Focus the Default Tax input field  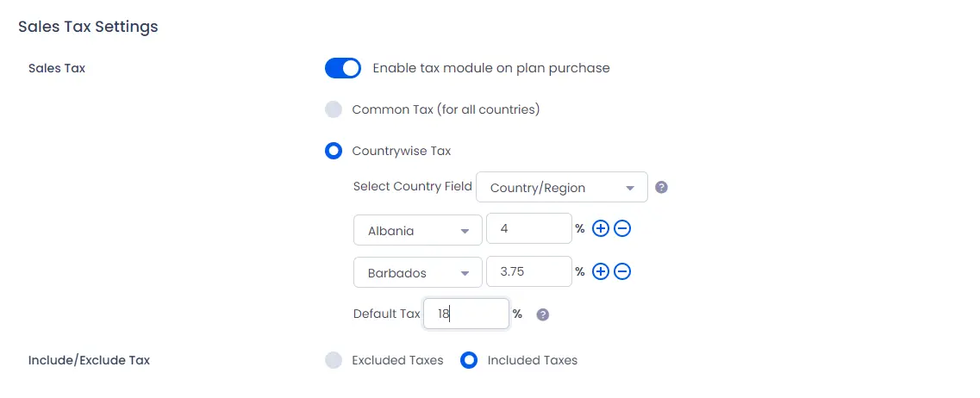tap(466, 314)
